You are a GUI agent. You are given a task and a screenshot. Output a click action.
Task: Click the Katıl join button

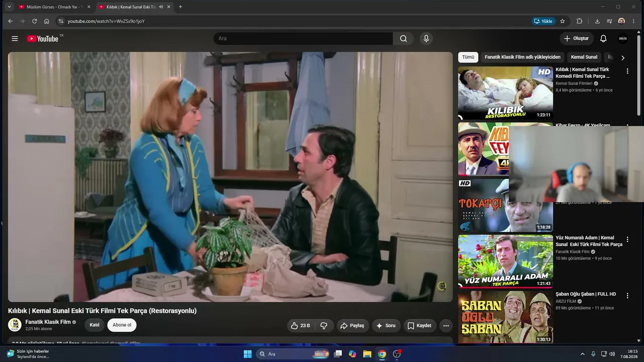tap(95, 325)
